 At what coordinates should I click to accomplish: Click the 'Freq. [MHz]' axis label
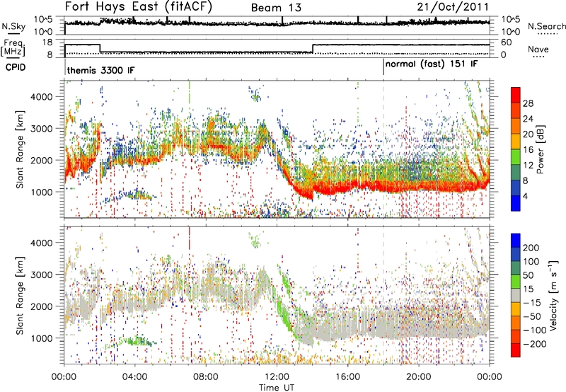click(x=13, y=47)
